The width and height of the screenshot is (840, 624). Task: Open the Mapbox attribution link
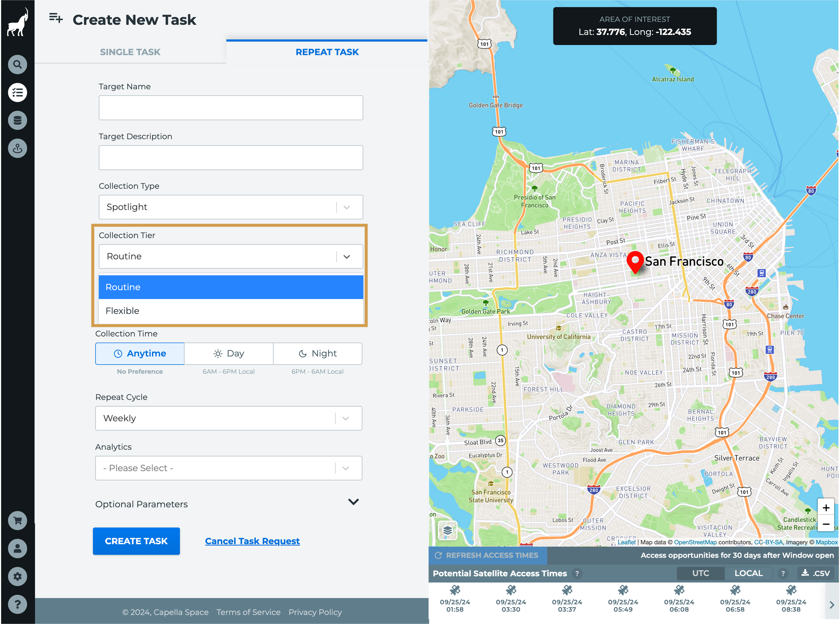(826, 542)
